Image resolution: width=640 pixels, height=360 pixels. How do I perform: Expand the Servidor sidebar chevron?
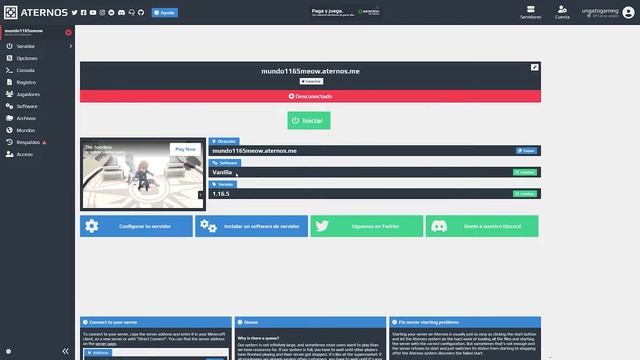tap(71, 46)
